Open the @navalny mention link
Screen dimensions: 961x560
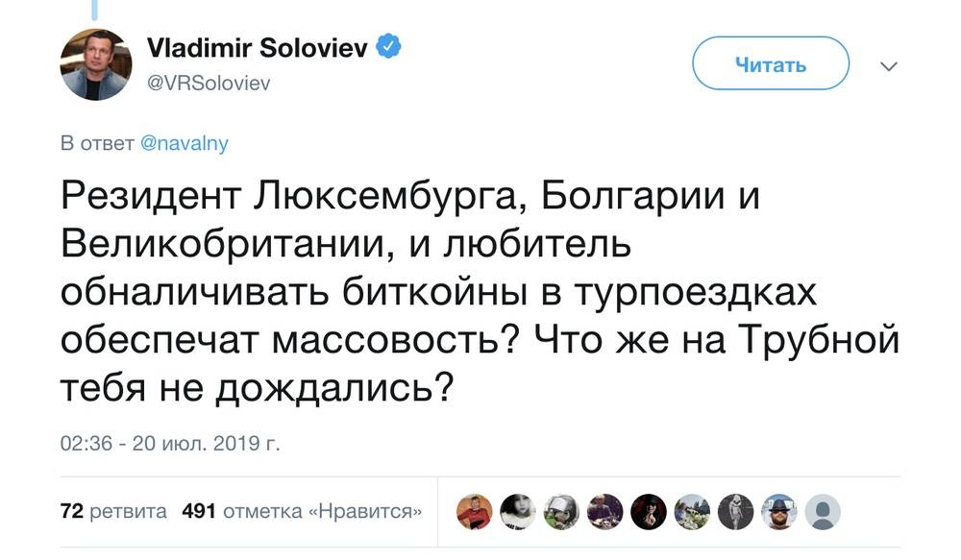pyautogui.click(x=185, y=144)
